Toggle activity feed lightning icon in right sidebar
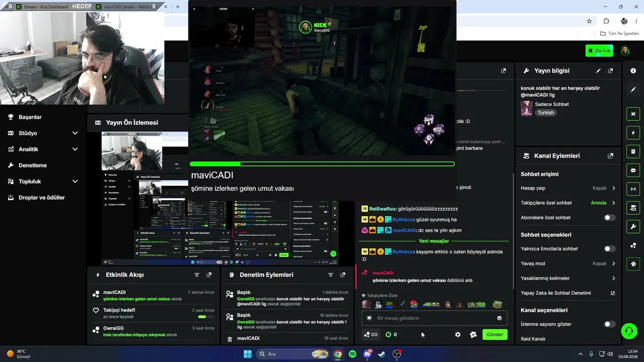 633,133
